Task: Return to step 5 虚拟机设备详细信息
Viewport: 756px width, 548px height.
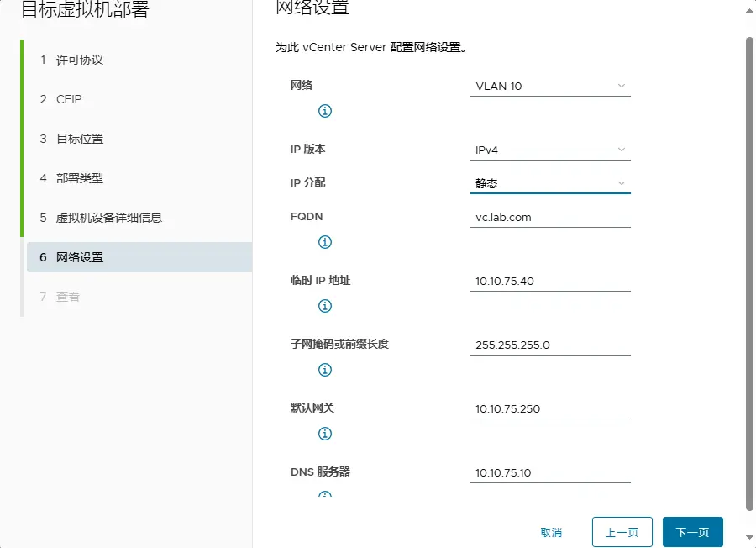Action: click(x=109, y=218)
